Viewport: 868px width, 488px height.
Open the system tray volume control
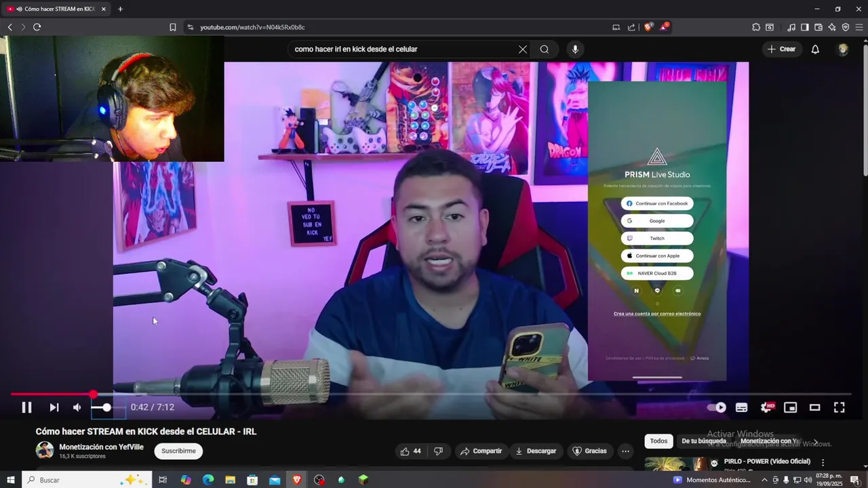(x=808, y=480)
